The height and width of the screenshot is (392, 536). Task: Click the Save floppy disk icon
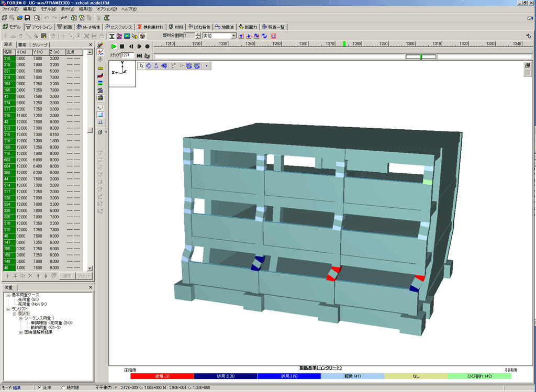point(27,18)
